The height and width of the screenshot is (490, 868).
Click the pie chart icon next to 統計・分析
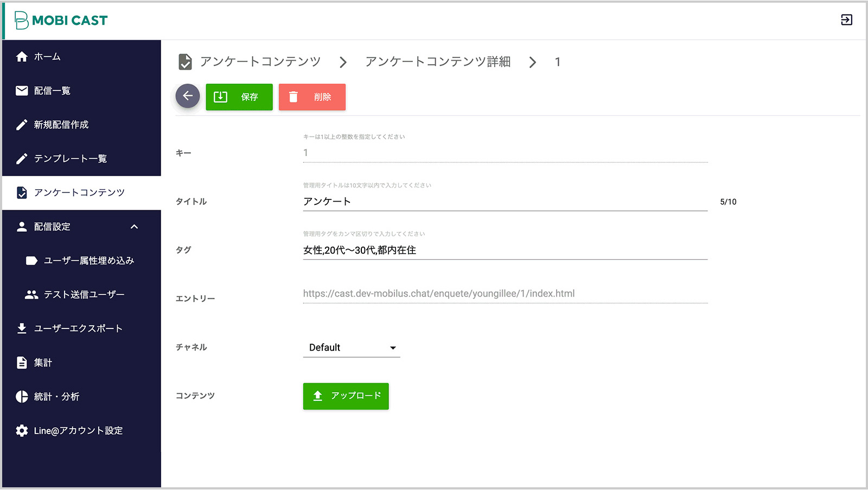pyautogui.click(x=22, y=397)
